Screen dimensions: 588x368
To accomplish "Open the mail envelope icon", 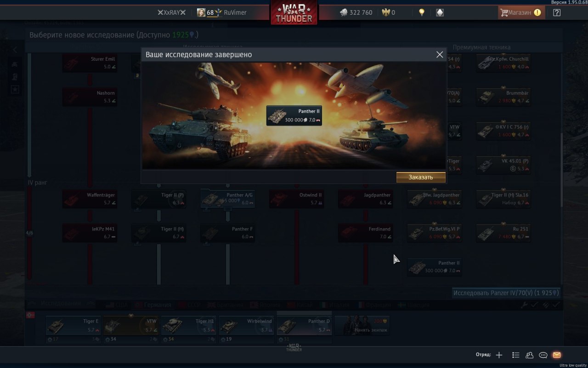I will click(x=557, y=355).
